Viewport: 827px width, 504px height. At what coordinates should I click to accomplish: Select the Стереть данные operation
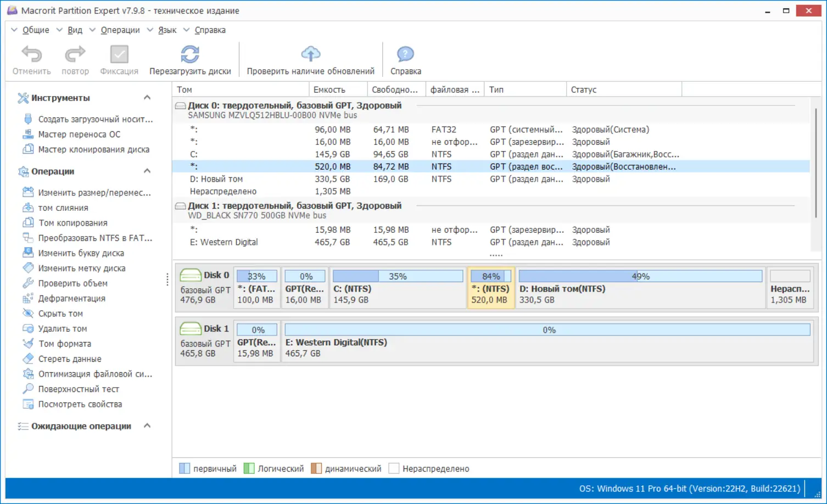[69, 359]
